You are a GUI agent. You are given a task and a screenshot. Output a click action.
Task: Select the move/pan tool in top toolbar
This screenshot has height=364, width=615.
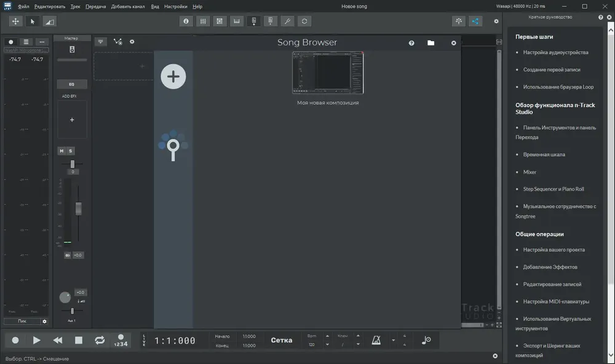(x=15, y=22)
